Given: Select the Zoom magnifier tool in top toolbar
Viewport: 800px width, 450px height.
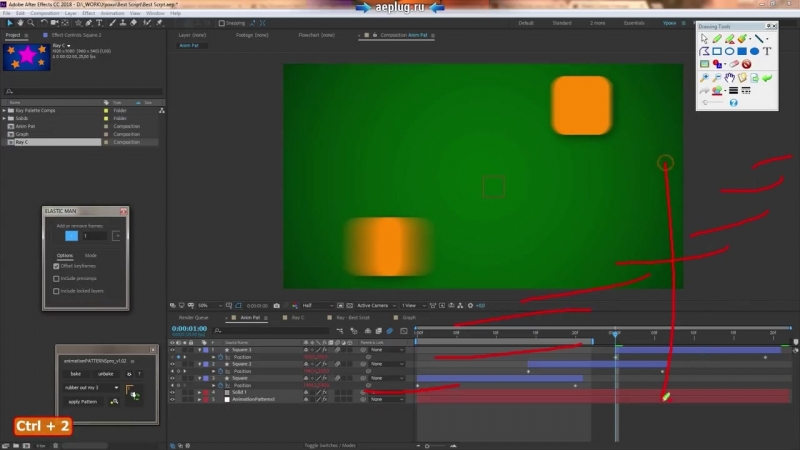Looking at the screenshot, I should coord(31,22).
